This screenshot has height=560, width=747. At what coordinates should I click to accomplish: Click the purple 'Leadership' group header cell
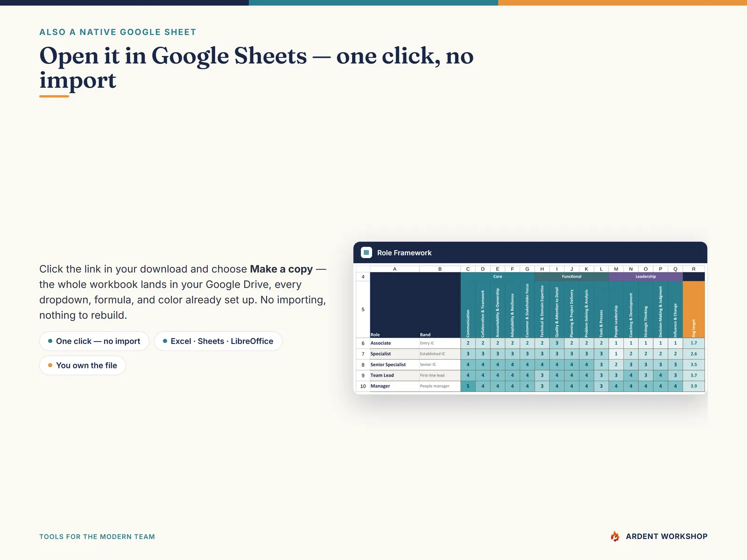(646, 277)
